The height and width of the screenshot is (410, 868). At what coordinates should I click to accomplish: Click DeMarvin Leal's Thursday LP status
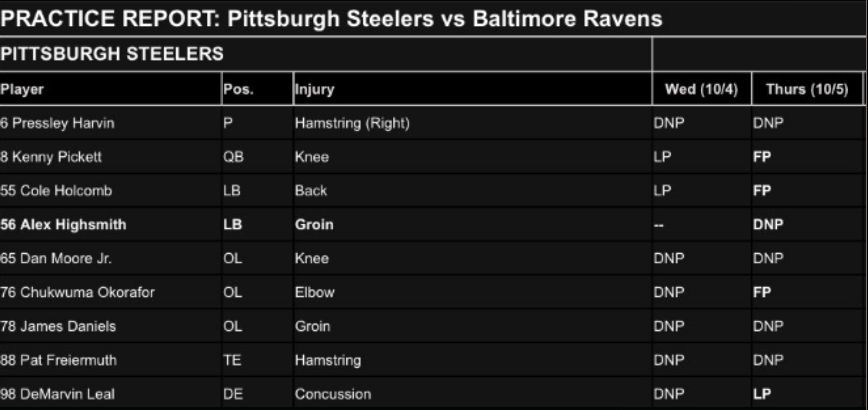[762, 394]
